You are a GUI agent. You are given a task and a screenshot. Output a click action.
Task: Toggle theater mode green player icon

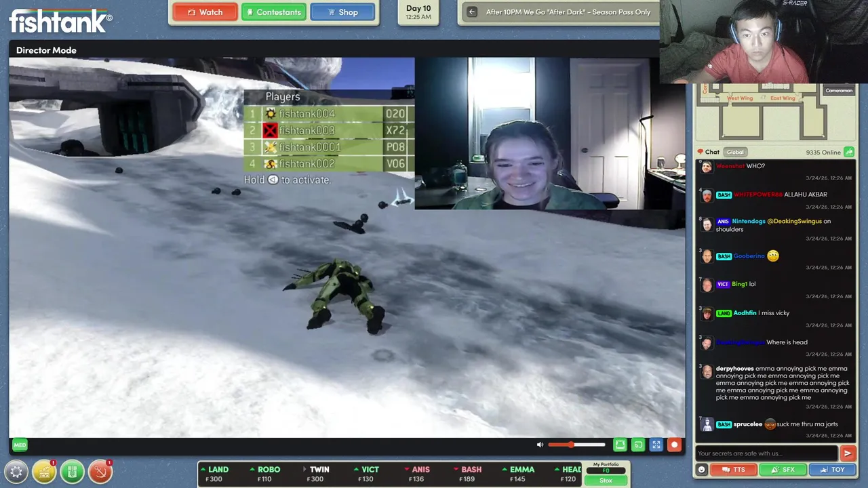tap(620, 445)
